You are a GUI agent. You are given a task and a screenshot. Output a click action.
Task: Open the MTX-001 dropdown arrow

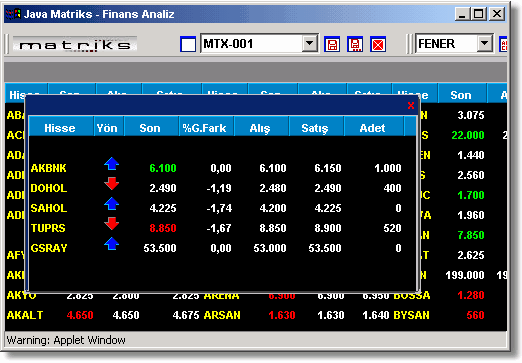pos(310,43)
